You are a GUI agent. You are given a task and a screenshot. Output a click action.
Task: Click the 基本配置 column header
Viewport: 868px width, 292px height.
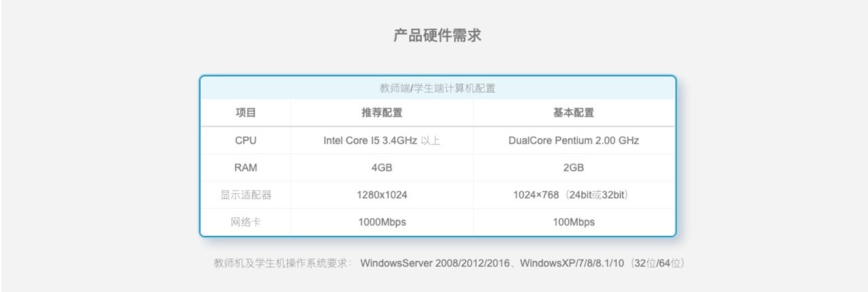pyautogui.click(x=574, y=113)
